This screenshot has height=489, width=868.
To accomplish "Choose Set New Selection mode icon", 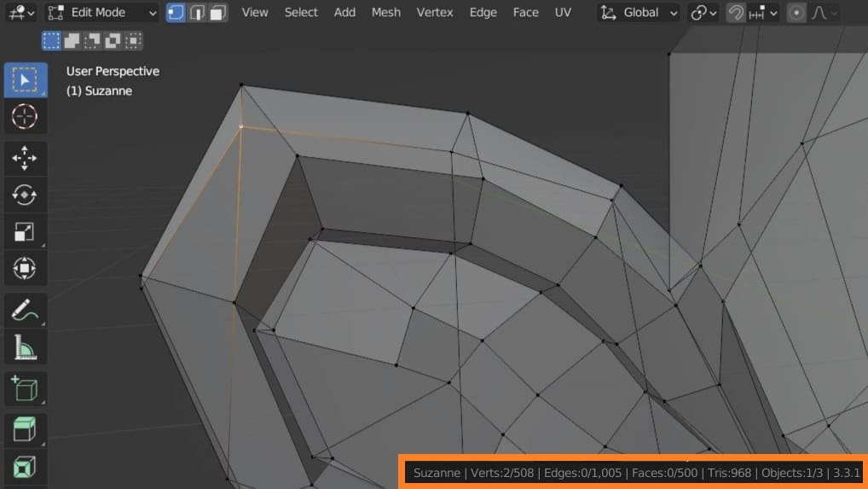I will [x=51, y=40].
